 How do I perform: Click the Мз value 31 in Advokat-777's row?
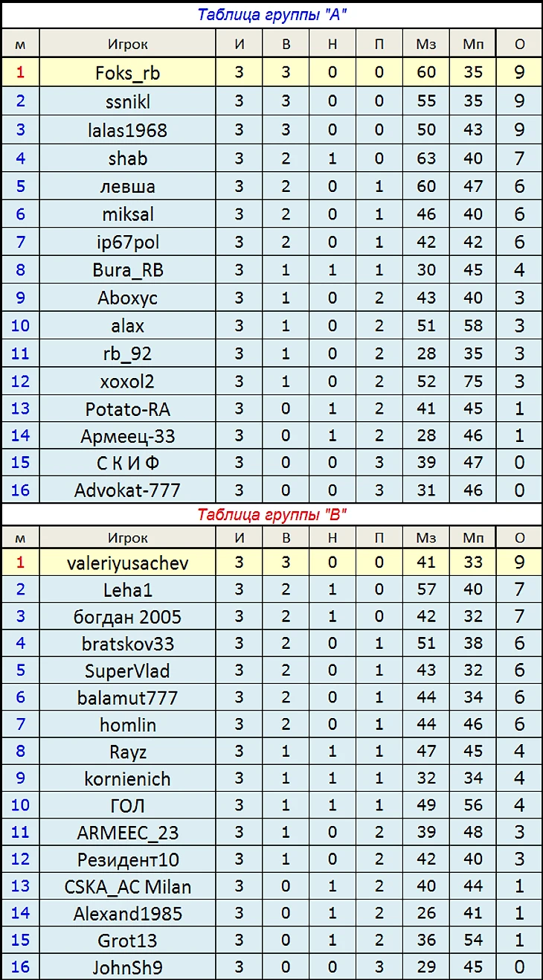point(426,490)
